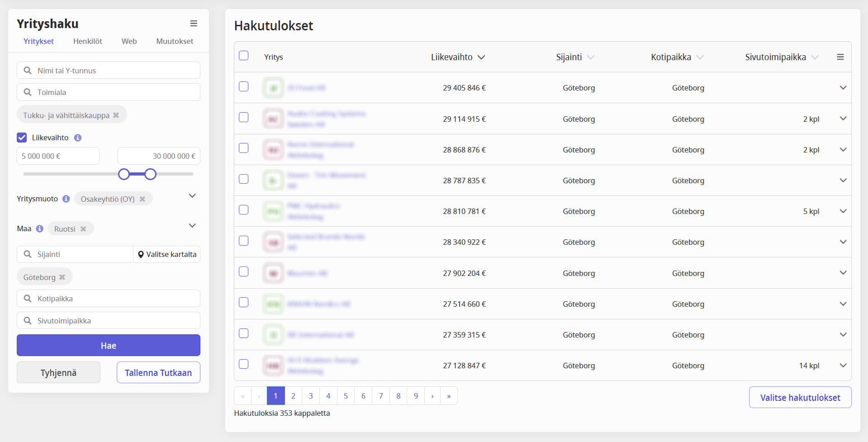Focus the Sivutoimipaikka search field

pos(109,321)
